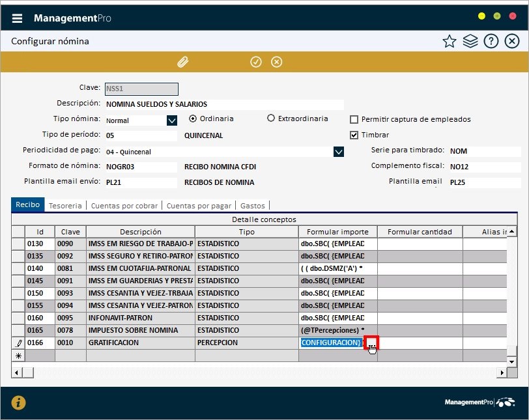Screen dimensions: 529x420
Task: Click the Formato de nómina field NOGR03
Action: pyautogui.click(x=141, y=167)
